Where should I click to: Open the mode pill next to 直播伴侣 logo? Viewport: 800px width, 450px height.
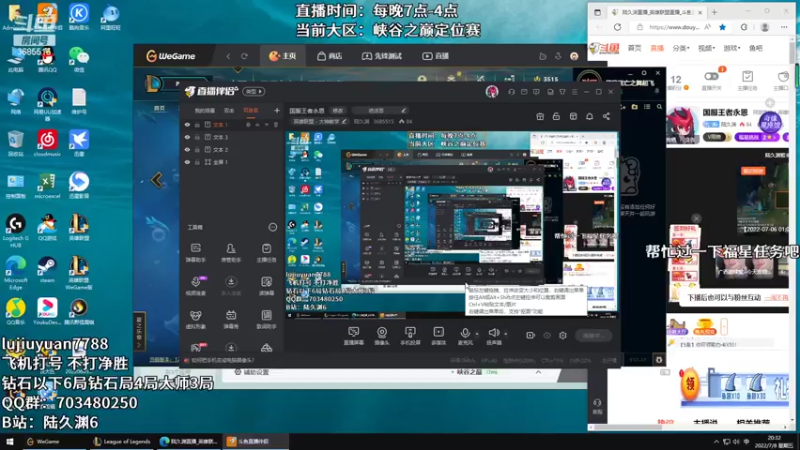pos(254,92)
